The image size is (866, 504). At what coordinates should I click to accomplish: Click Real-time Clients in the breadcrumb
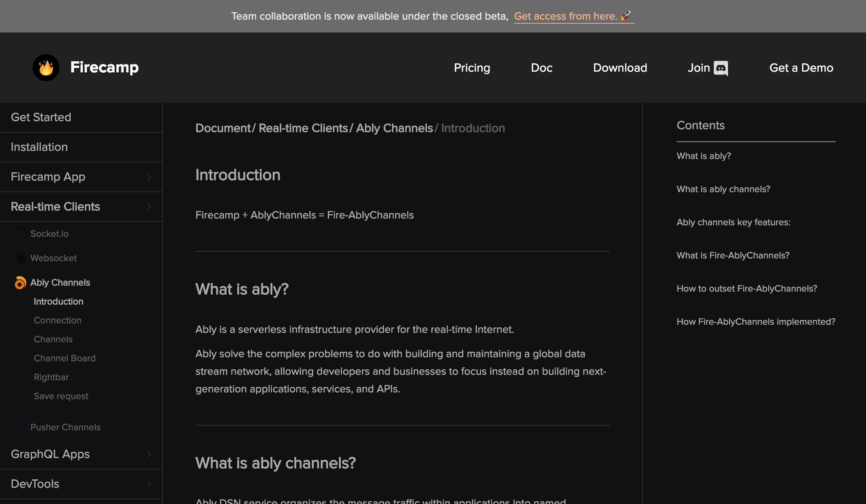coord(303,128)
